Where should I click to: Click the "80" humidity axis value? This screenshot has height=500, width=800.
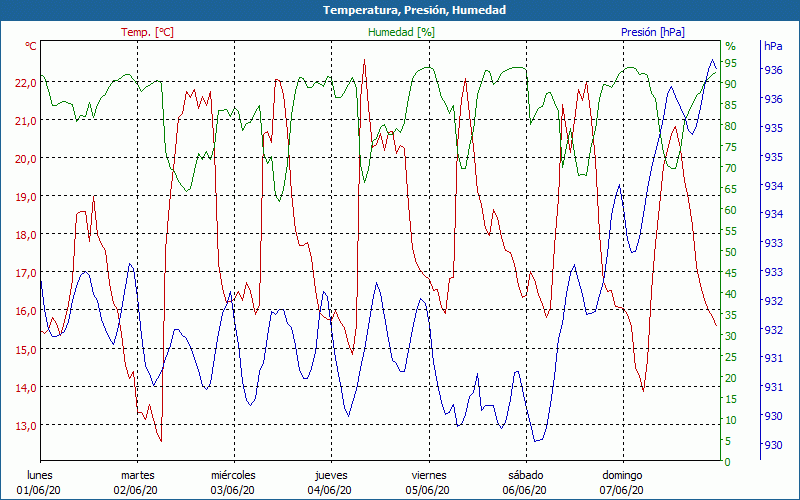(x=731, y=126)
